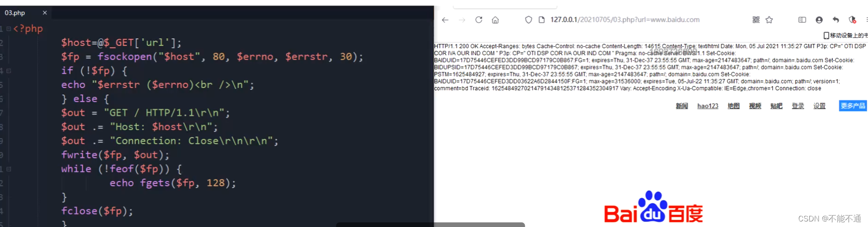
Task: Click the fwrite($fp, $out); line
Action: pyautogui.click(x=115, y=155)
